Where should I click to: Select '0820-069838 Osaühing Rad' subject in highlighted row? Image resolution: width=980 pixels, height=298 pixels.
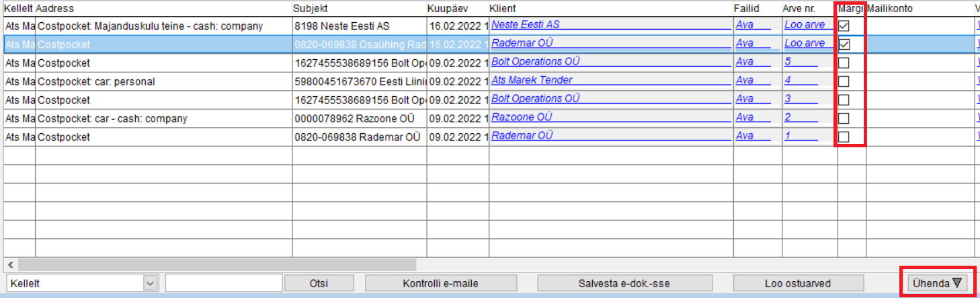coord(359,44)
